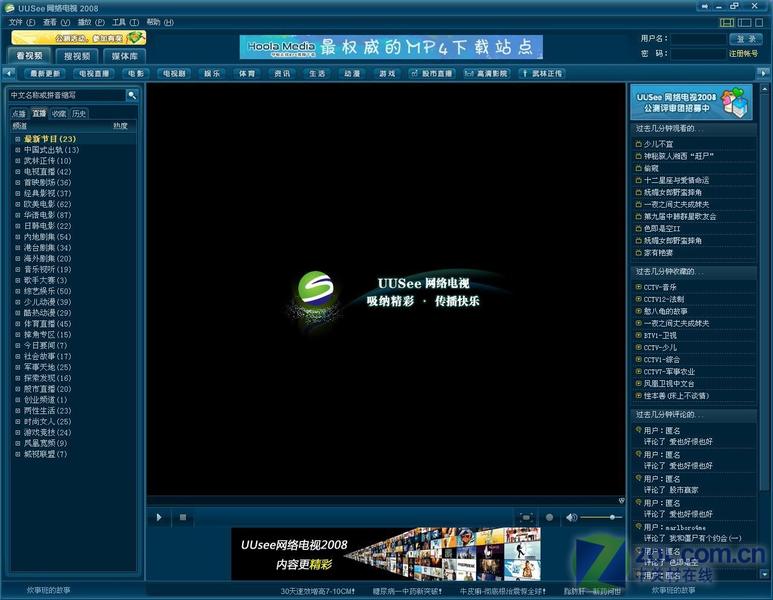Viewport: 773px width, 600px height.
Task: Select the 历史 sub-tab
Action: 79,113
